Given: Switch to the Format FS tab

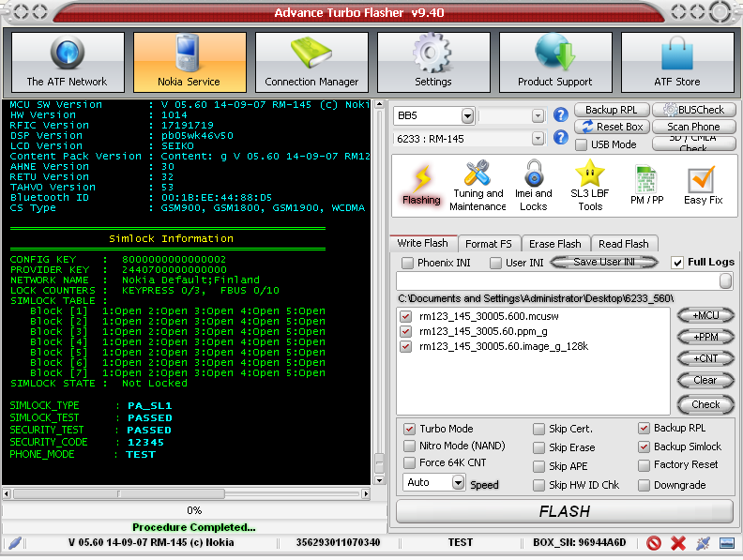Looking at the screenshot, I should [489, 244].
